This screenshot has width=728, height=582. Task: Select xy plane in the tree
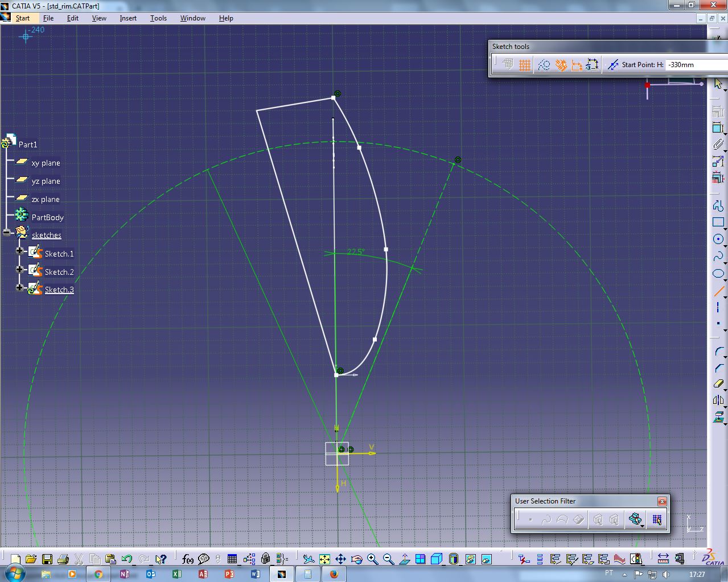(x=46, y=163)
